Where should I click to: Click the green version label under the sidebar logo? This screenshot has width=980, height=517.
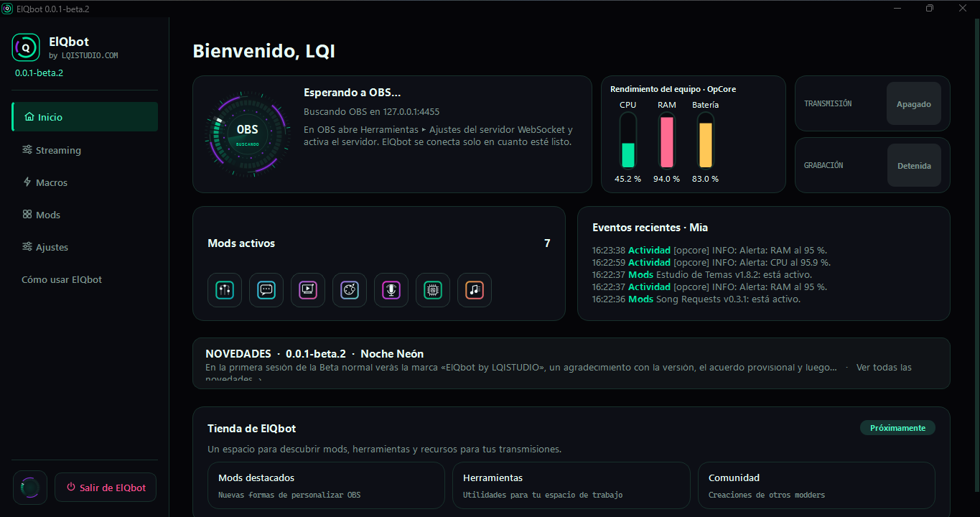coord(39,73)
